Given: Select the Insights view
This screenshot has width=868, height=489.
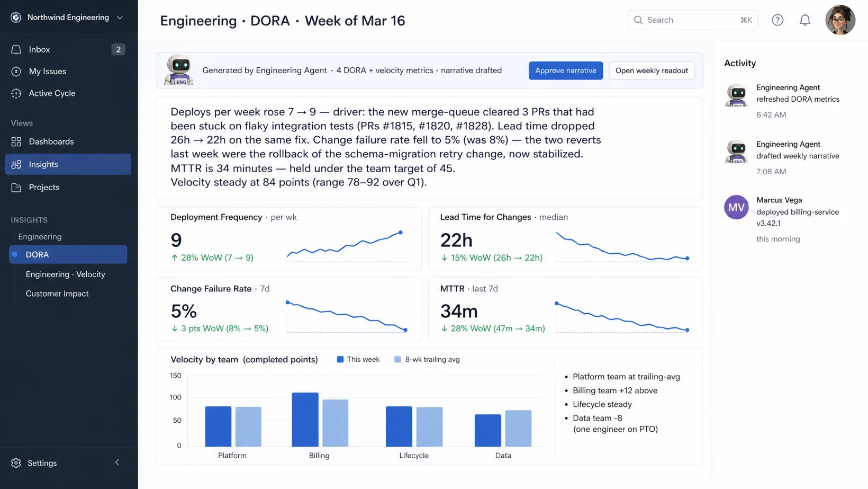Looking at the screenshot, I should click(68, 164).
